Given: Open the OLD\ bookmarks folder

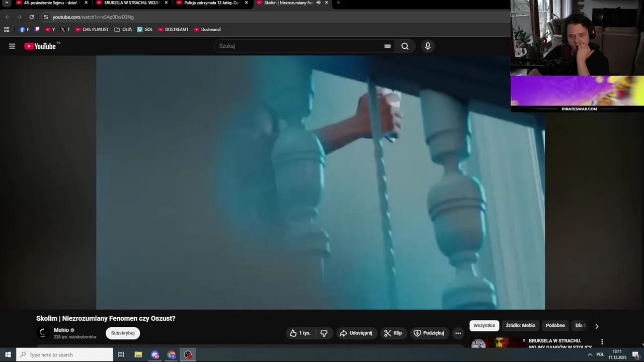Looking at the screenshot, I should [x=123, y=30].
